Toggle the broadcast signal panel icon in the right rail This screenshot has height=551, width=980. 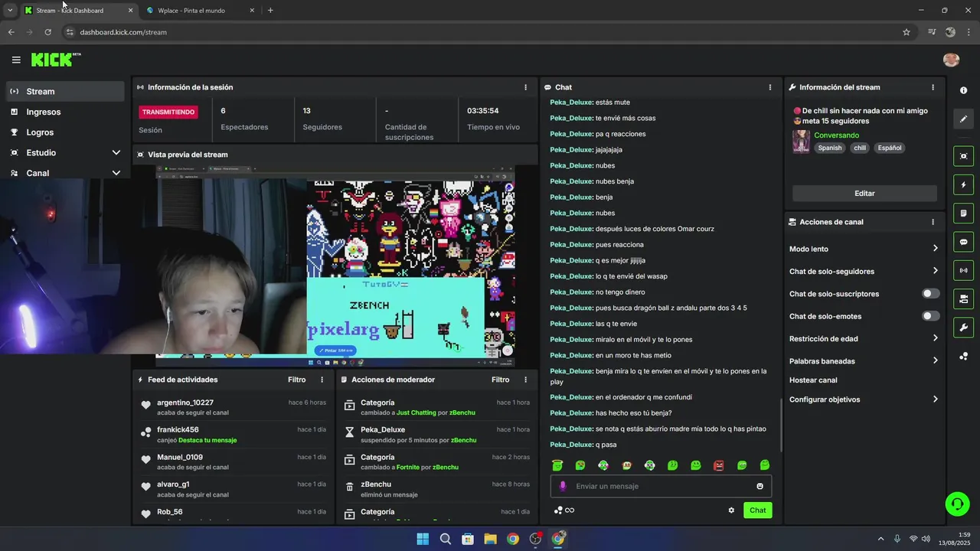[x=963, y=270]
